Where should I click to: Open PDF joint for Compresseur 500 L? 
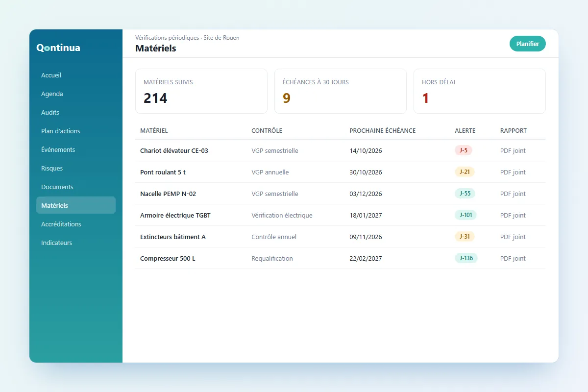513,258
